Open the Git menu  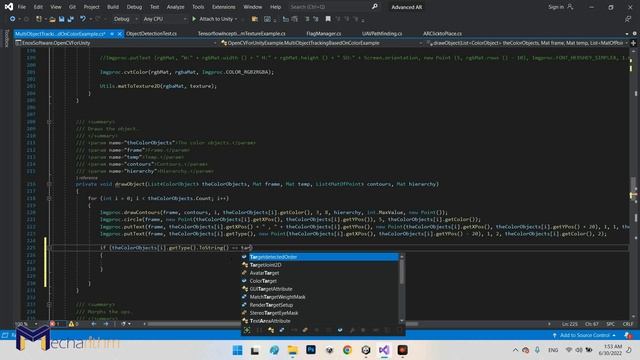[x=72, y=7]
